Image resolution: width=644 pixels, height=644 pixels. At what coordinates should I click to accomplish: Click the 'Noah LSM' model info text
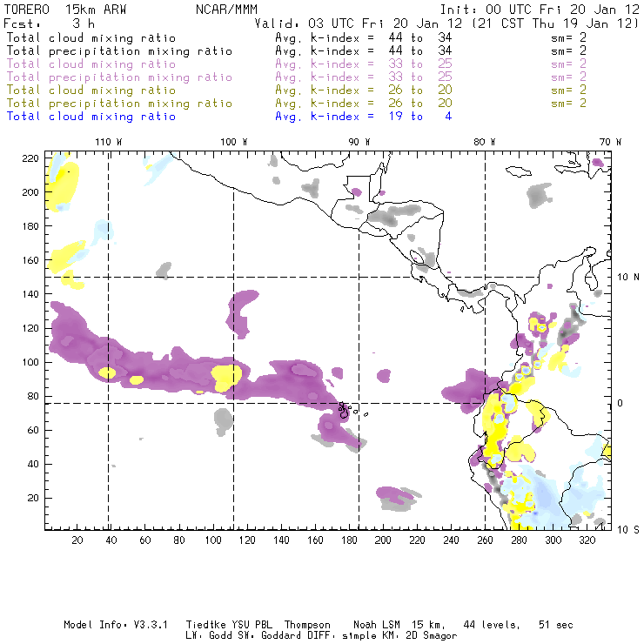click(377, 625)
